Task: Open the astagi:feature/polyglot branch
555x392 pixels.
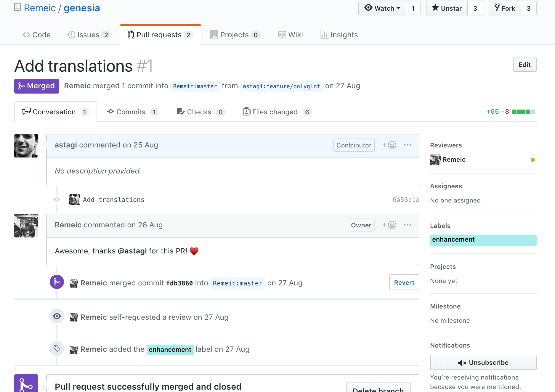Action: click(x=281, y=86)
